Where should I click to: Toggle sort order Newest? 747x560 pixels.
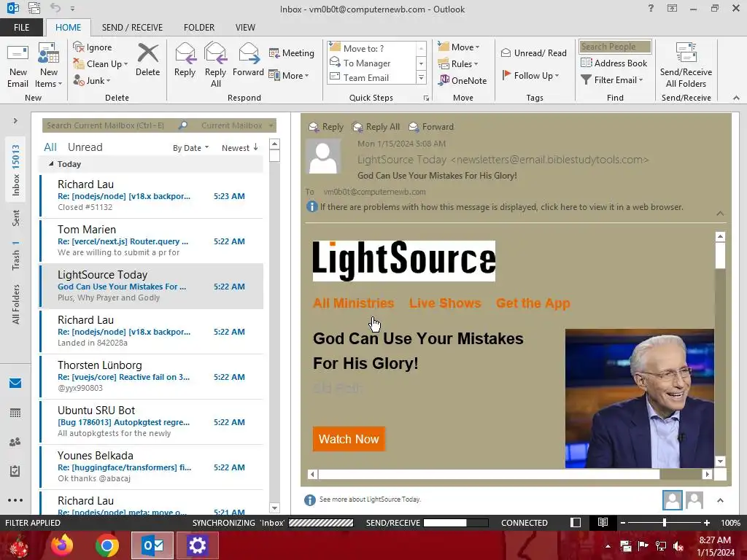coord(239,147)
